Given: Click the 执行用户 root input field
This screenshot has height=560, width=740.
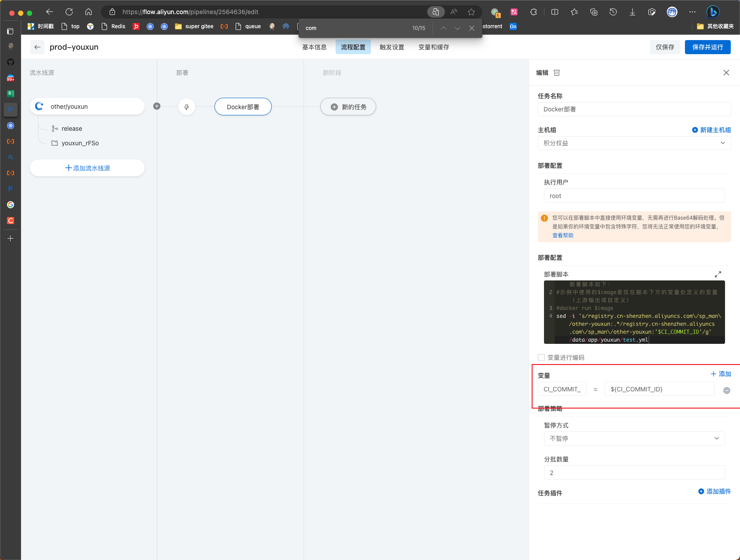Looking at the screenshot, I should [634, 196].
